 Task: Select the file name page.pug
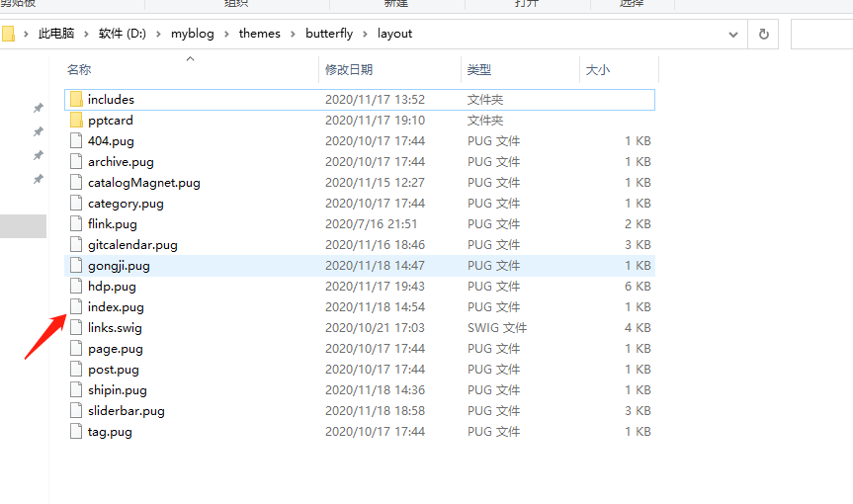coord(116,349)
